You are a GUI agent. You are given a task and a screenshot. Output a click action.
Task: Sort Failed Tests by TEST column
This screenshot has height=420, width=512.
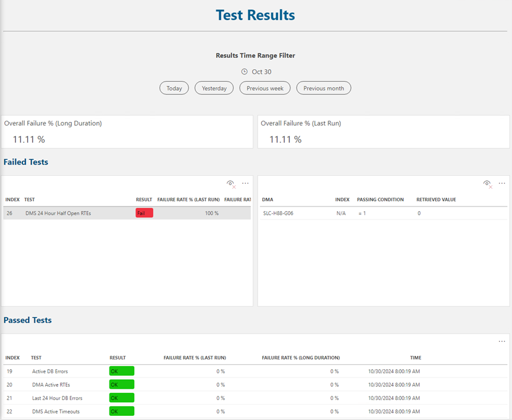tap(30, 199)
